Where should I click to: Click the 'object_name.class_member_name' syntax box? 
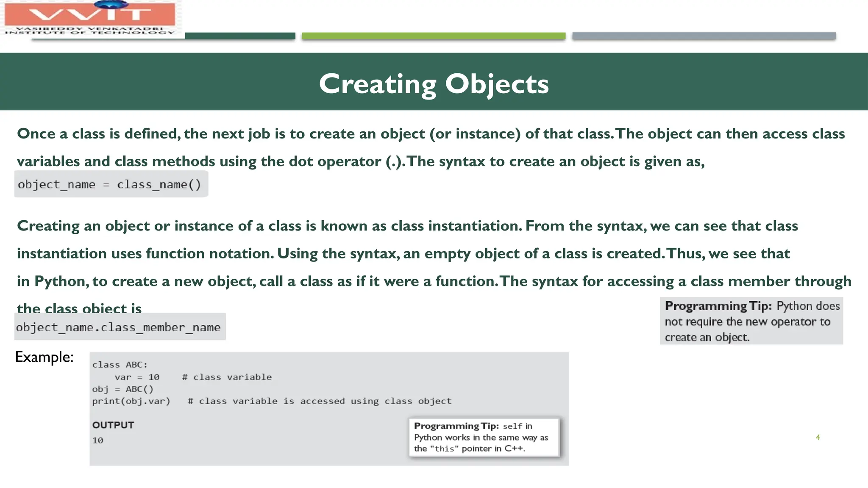120,327
